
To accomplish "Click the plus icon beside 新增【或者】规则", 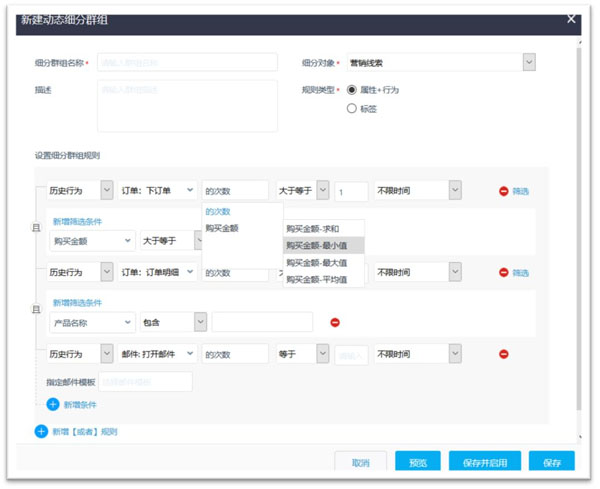I will 41,431.
